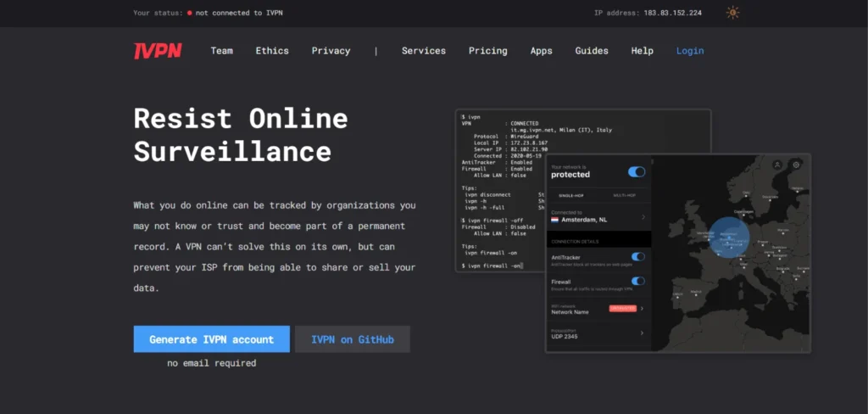Select the MULTI-HOP tab
Image resolution: width=868 pixels, height=414 pixels.
(625, 196)
